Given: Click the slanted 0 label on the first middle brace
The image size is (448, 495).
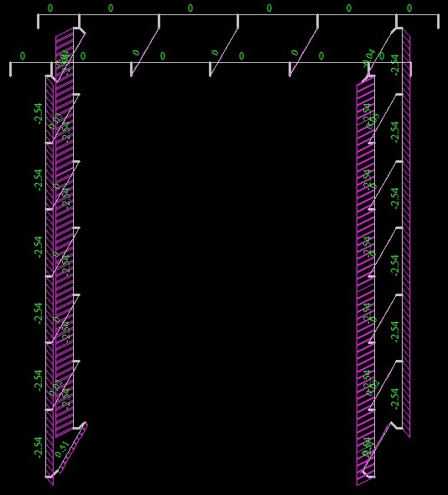Looking at the screenshot, I should (136, 52).
